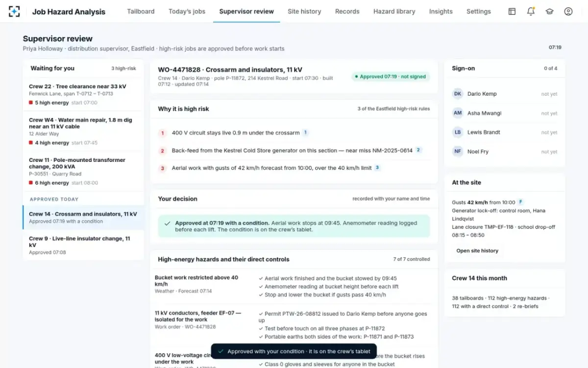Click the check icon in the decision banner
588x368 pixels.
168,223
